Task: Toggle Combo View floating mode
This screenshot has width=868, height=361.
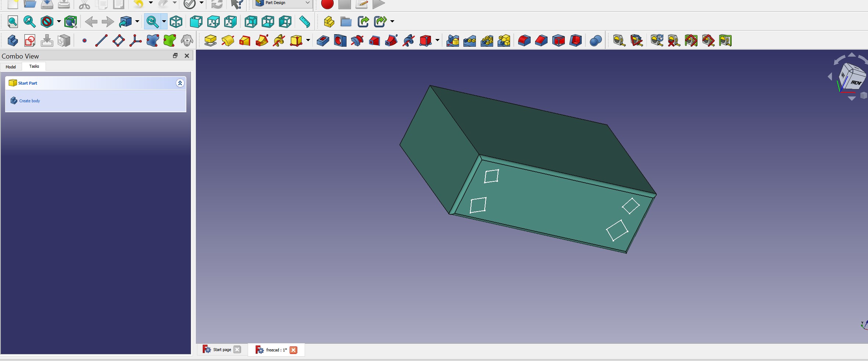Action: tap(175, 56)
